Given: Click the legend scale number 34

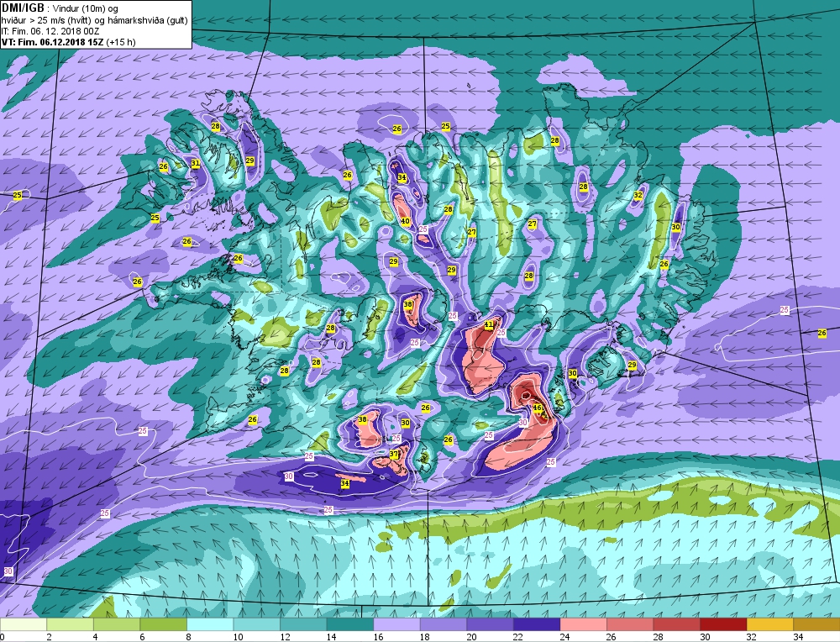Looking at the screenshot, I should [x=798, y=637].
